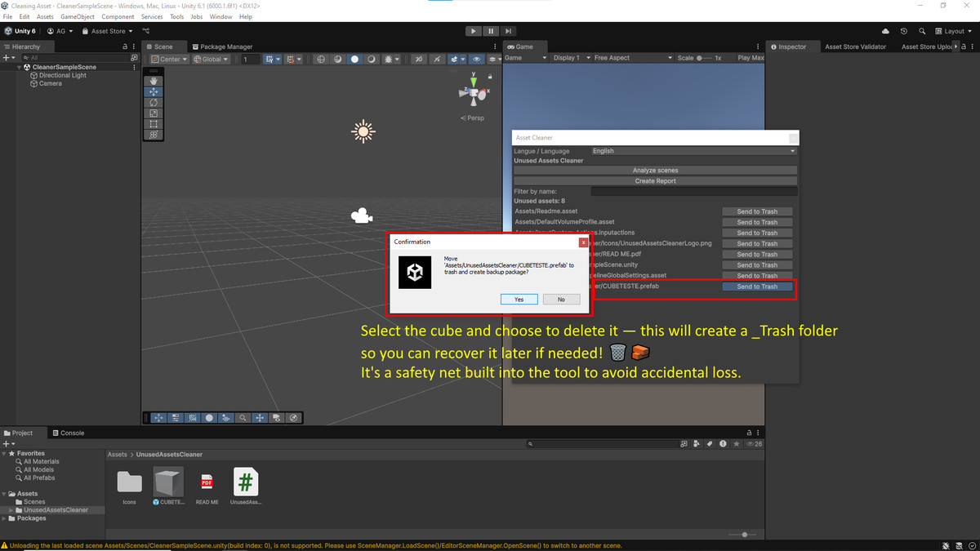The height and width of the screenshot is (551, 980).
Task: Select the Transform tool
Action: (154, 135)
